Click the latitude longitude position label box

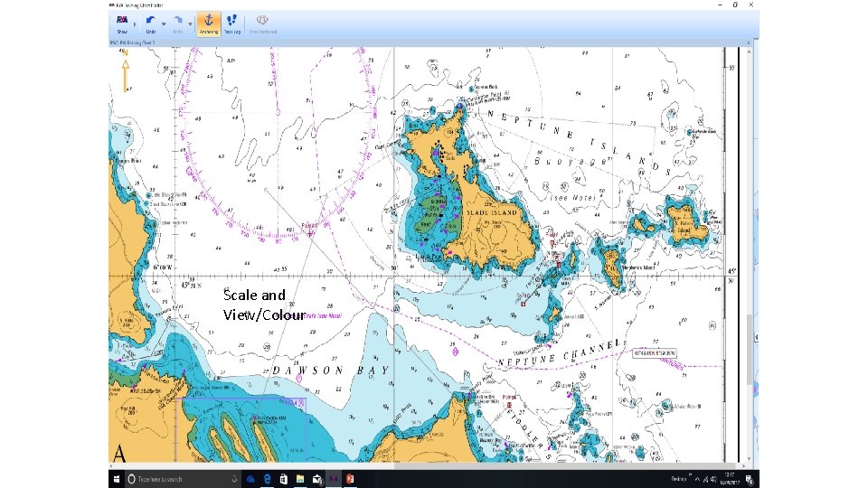coord(655,353)
